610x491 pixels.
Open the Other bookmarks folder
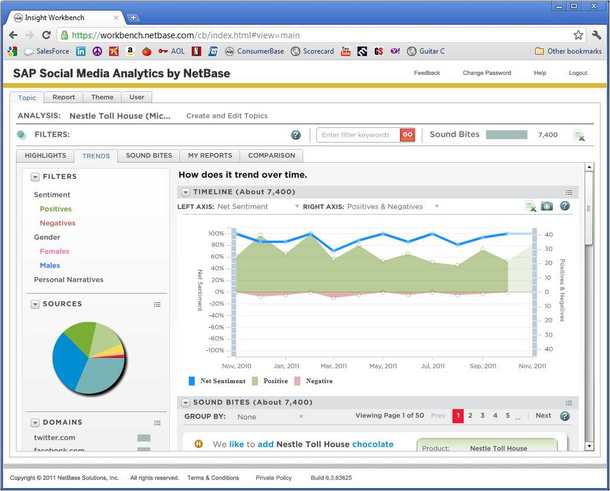tap(568, 51)
